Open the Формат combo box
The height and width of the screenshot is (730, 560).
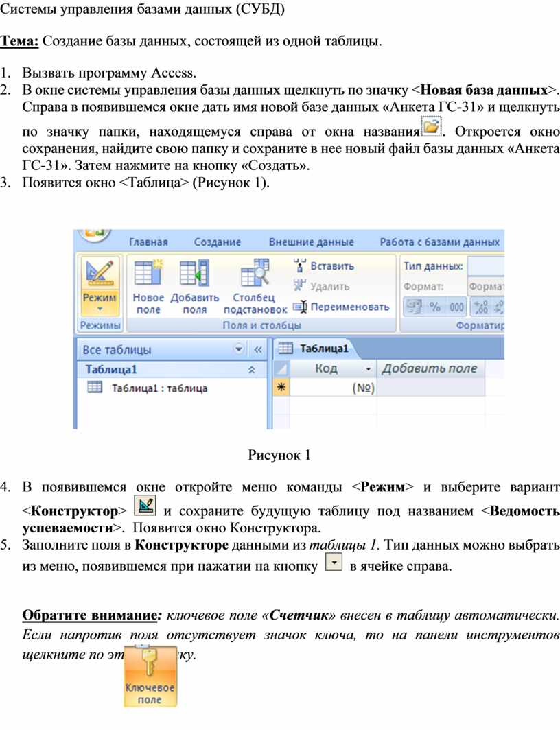pyautogui.click(x=485, y=286)
